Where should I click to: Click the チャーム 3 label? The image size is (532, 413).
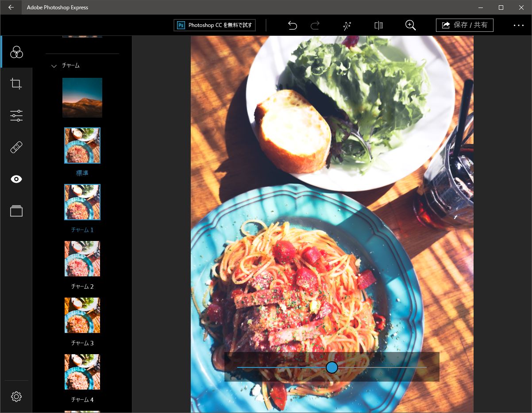(82, 343)
